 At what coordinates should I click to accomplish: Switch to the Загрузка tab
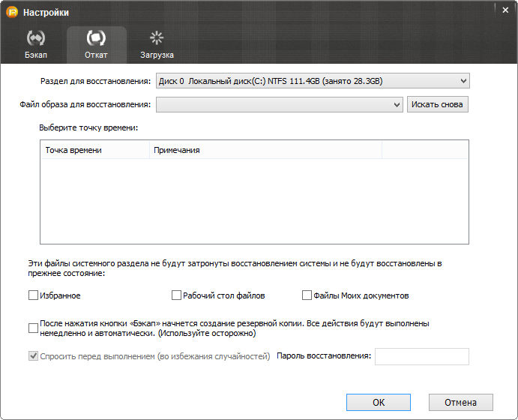(157, 44)
